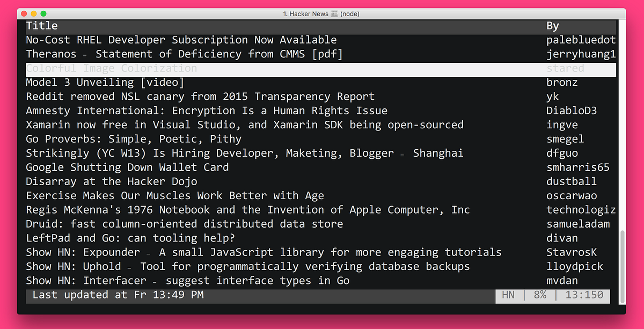The image size is (644, 329).
Task: Open 'Xamarin now free in Visual Studio' story
Action: tap(245, 125)
